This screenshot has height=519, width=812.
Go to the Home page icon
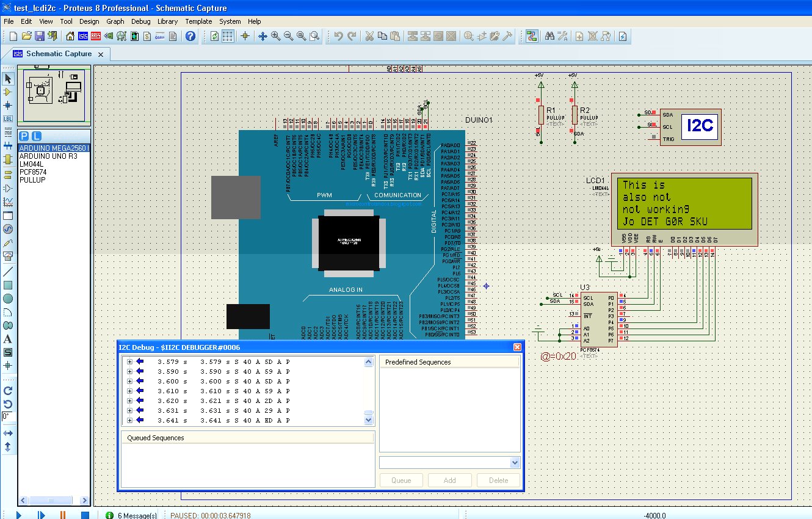70,37
